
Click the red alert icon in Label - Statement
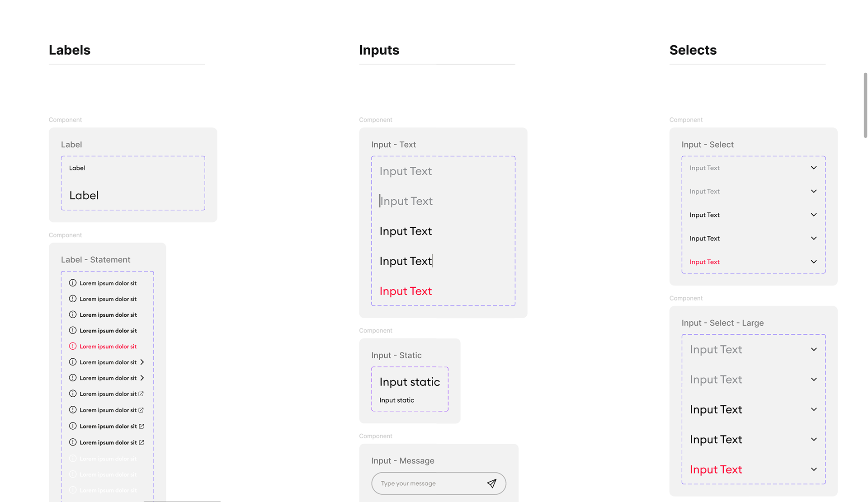pyautogui.click(x=73, y=347)
